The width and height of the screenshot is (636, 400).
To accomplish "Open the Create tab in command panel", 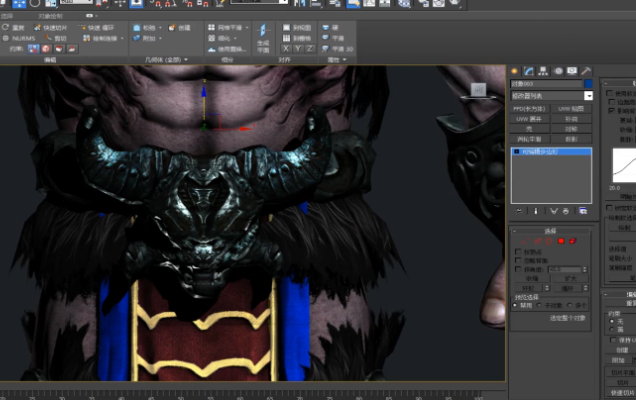I will [x=515, y=71].
